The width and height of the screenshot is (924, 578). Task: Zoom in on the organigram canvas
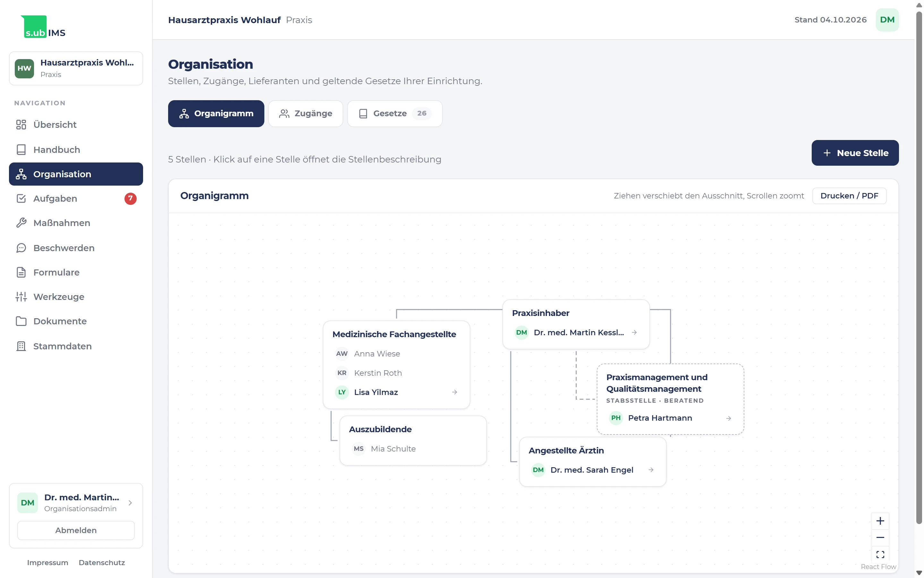[880, 521]
